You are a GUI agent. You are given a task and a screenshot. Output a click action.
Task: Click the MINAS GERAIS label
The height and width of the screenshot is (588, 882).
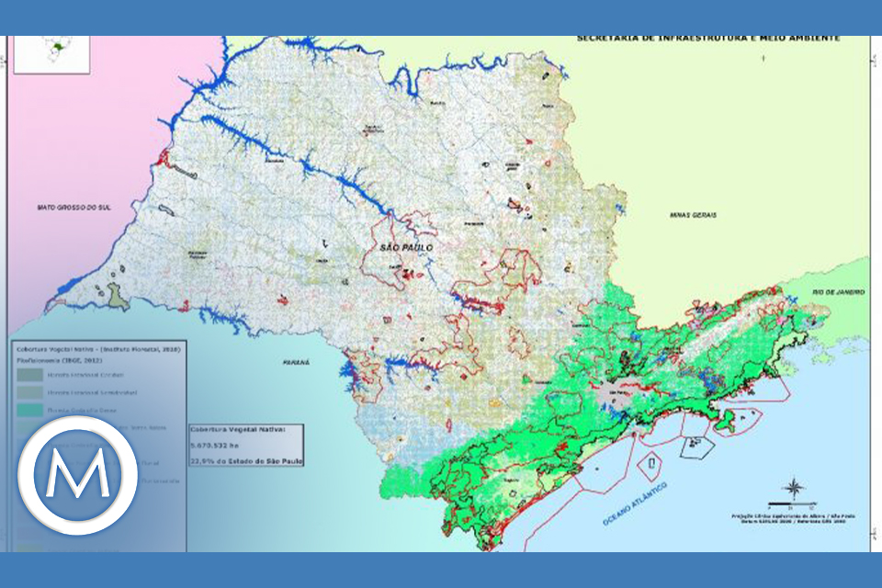[693, 215]
